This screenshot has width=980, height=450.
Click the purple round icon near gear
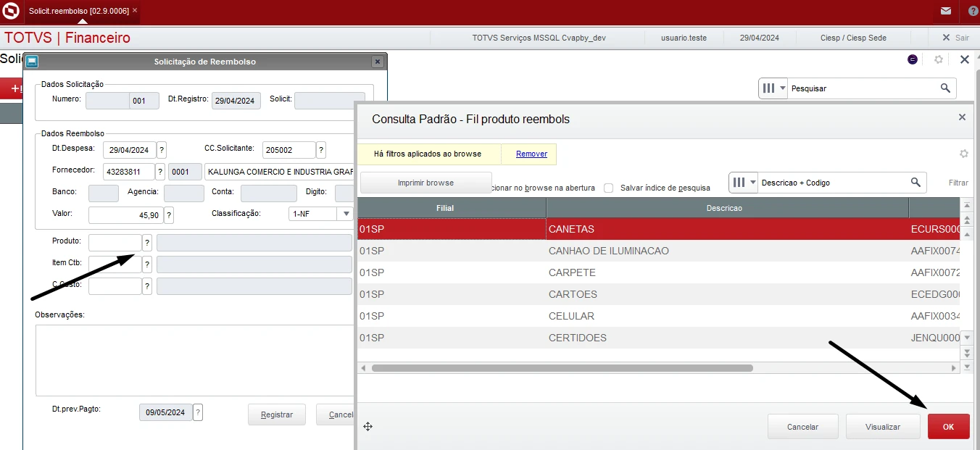[913, 59]
